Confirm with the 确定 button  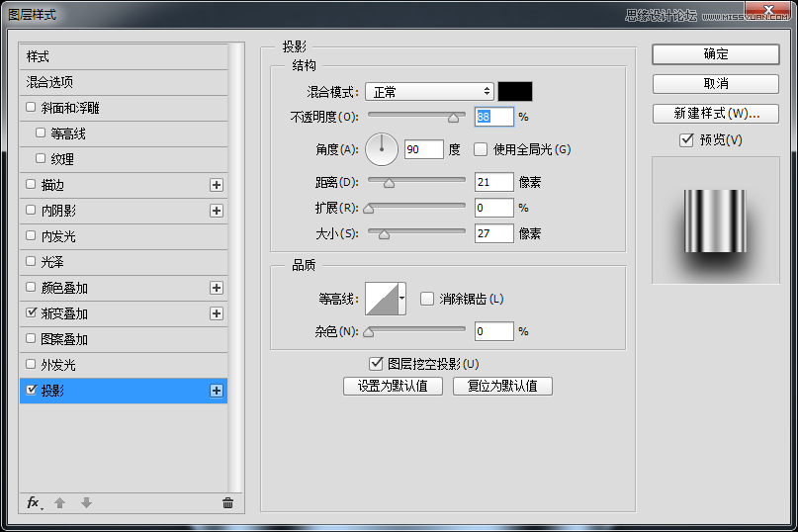click(x=716, y=54)
